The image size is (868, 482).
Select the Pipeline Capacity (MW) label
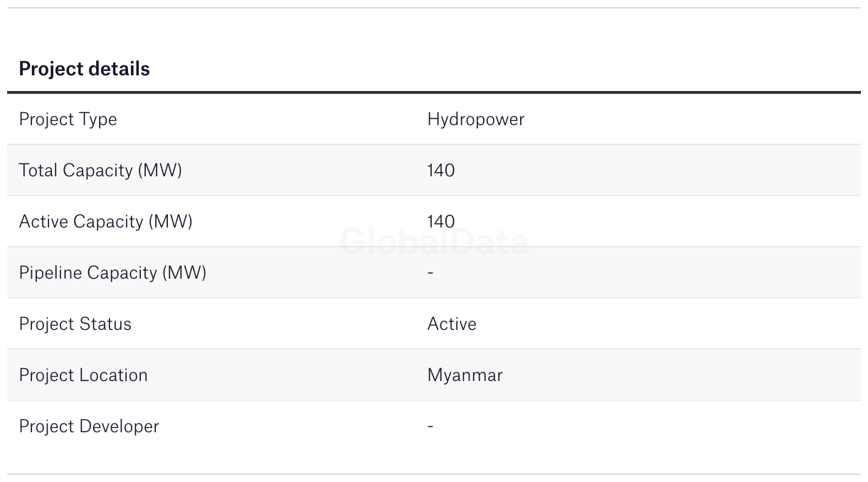pos(112,272)
